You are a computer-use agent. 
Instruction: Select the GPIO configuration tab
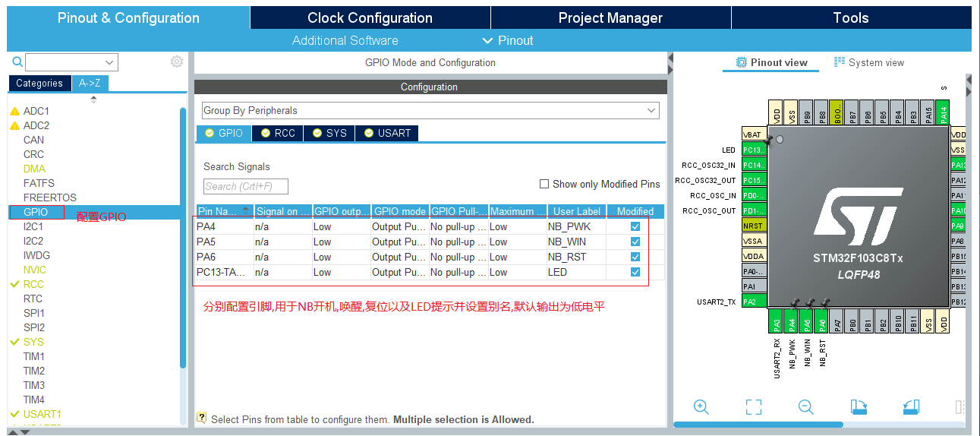(224, 133)
